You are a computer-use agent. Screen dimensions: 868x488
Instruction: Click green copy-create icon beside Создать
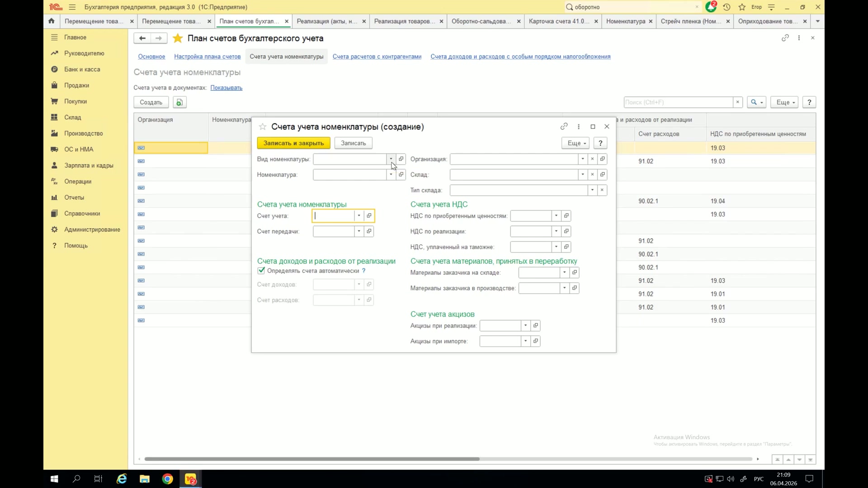pyautogui.click(x=179, y=103)
